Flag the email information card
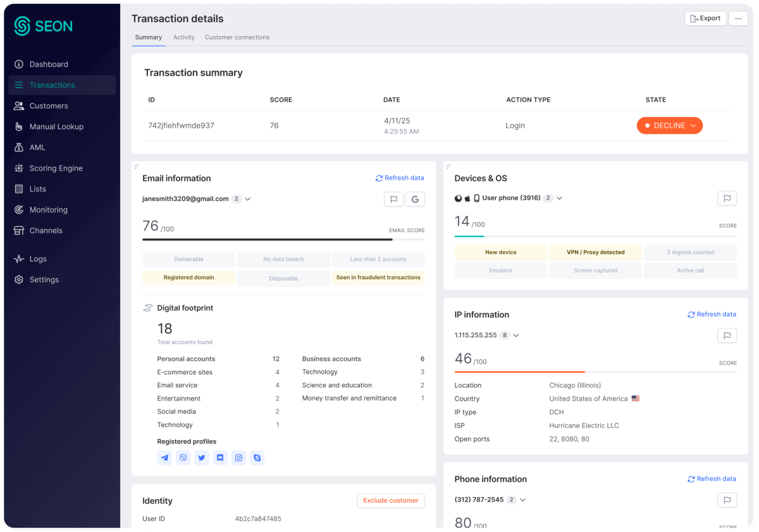The height and width of the screenshot is (532, 759). coord(393,199)
